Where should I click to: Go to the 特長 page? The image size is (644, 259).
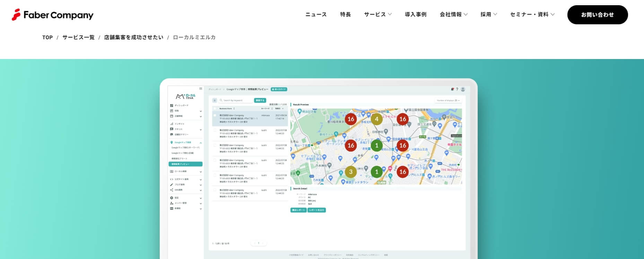point(345,15)
